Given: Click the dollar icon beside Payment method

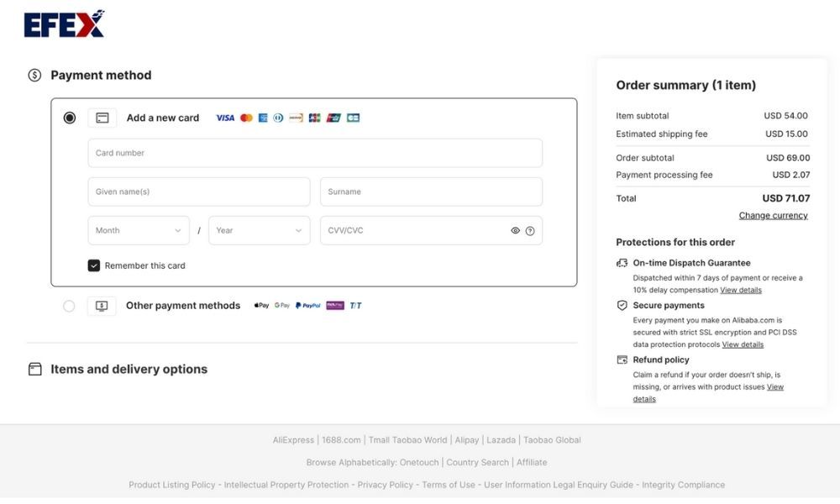Looking at the screenshot, I should tap(34, 75).
